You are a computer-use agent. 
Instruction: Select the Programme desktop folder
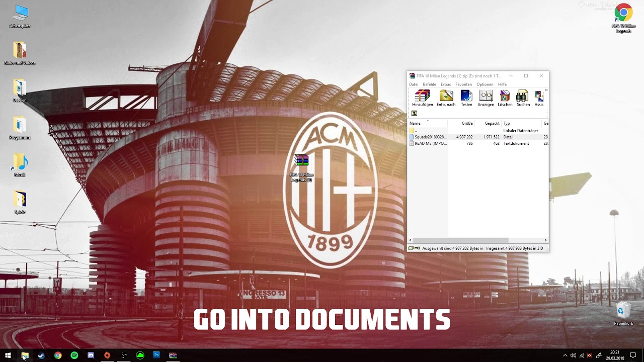click(20, 128)
